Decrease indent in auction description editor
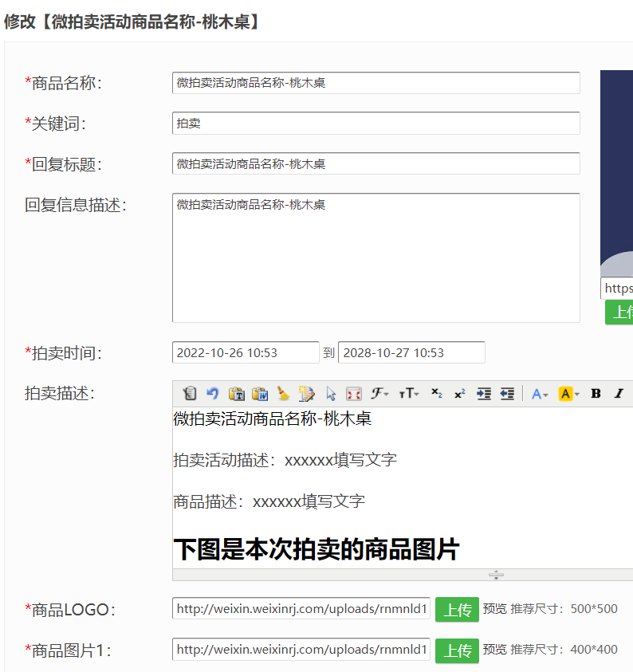Screen dimensions: 633x672 [x=507, y=394]
